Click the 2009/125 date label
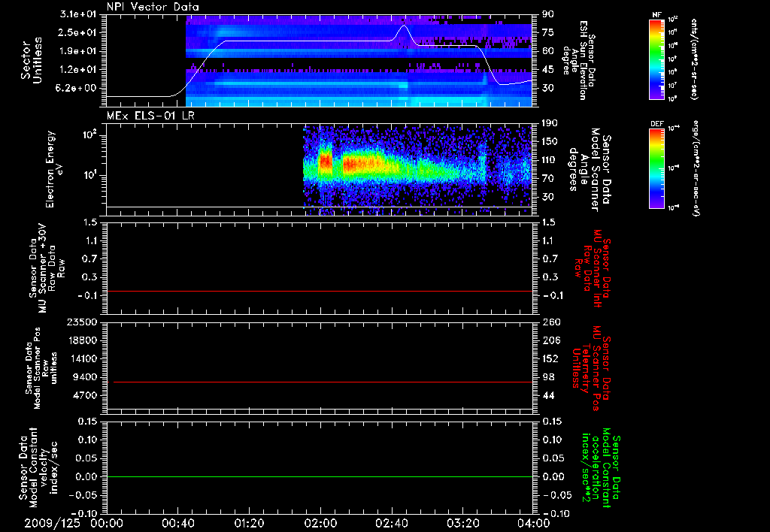 click(x=52, y=523)
